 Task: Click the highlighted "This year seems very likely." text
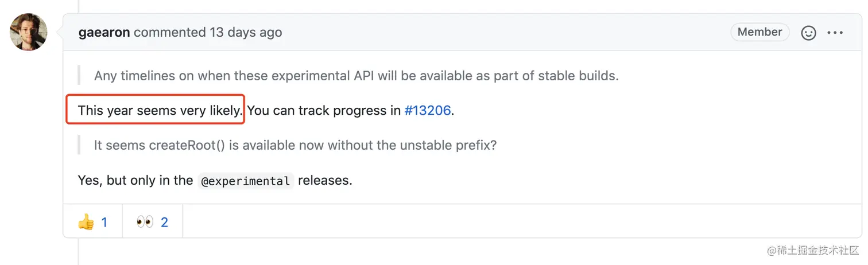coord(160,111)
